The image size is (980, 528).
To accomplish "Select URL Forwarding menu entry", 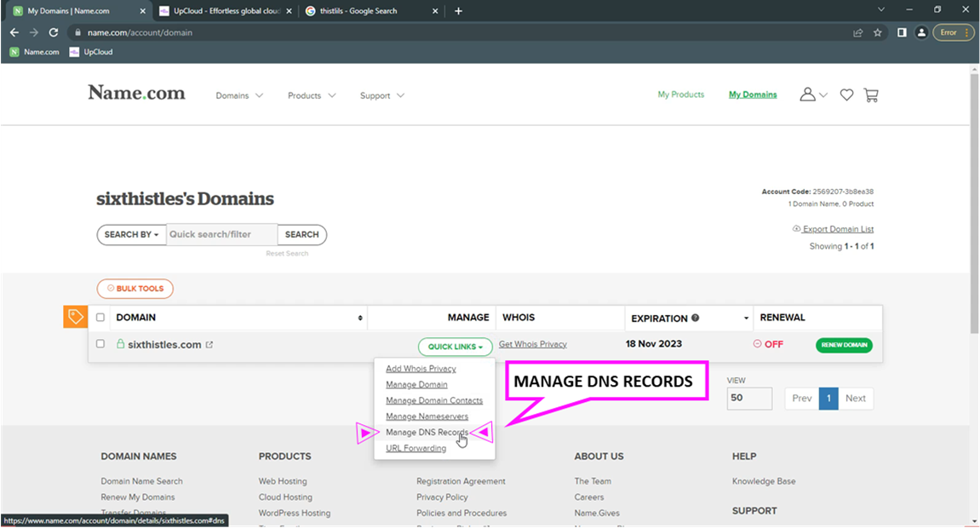I will (x=415, y=448).
